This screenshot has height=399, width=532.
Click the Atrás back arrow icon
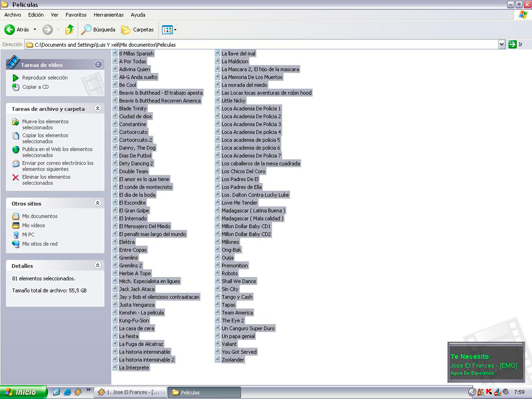point(10,30)
